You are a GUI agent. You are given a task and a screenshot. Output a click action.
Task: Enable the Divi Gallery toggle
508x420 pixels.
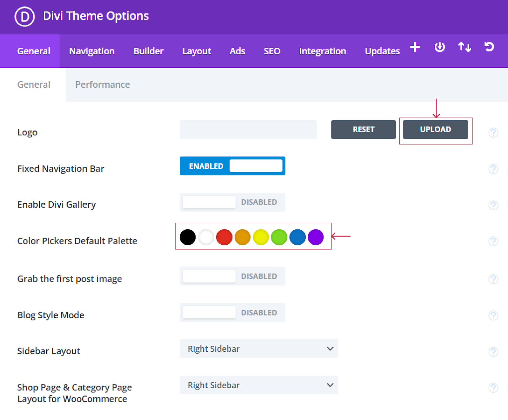coord(232,202)
